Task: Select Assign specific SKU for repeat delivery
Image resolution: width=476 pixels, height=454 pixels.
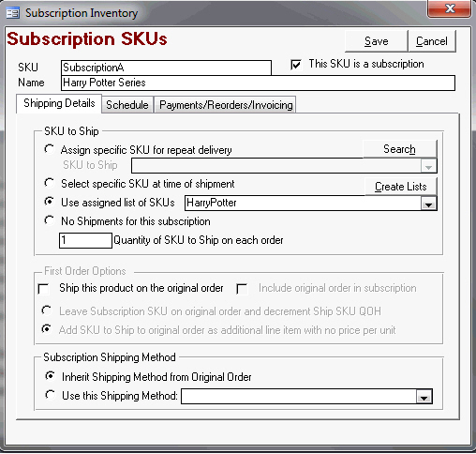Action: (50, 149)
